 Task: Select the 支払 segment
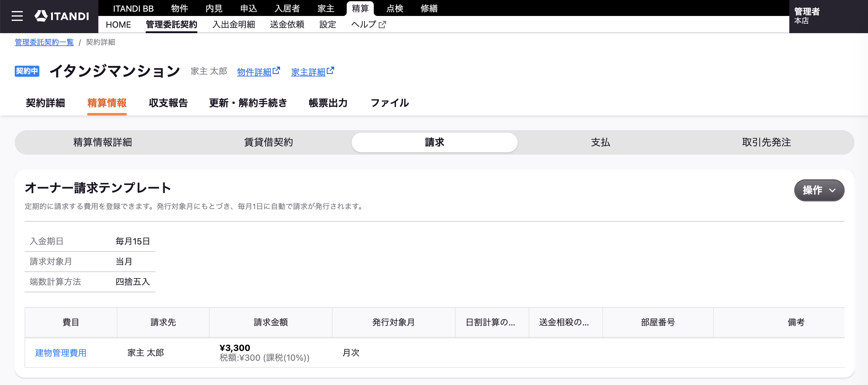pyautogui.click(x=601, y=142)
